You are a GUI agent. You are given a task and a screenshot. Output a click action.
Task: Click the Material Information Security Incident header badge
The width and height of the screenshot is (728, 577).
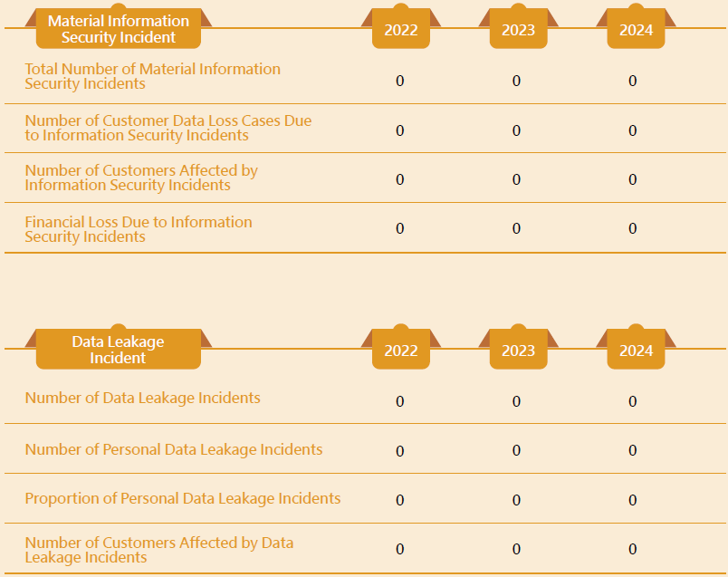coord(119,28)
